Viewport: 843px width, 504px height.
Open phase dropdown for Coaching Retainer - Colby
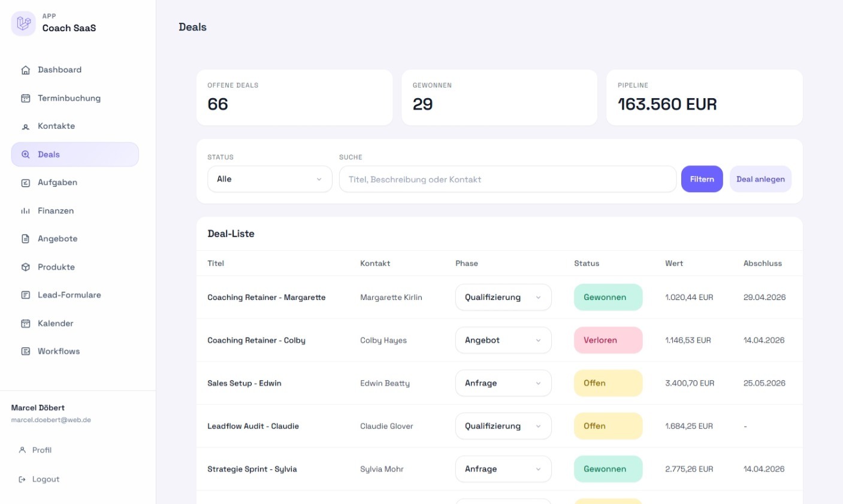(x=503, y=341)
